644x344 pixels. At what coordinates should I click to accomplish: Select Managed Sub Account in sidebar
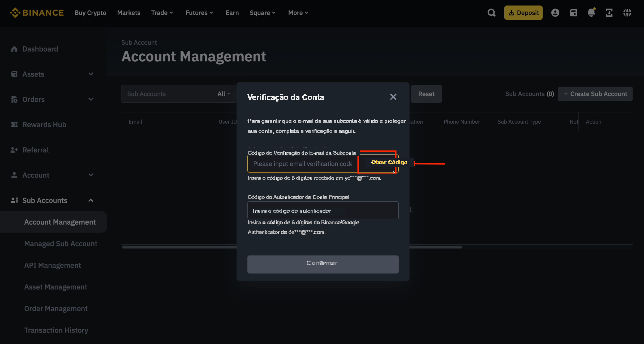coord(61,244)
